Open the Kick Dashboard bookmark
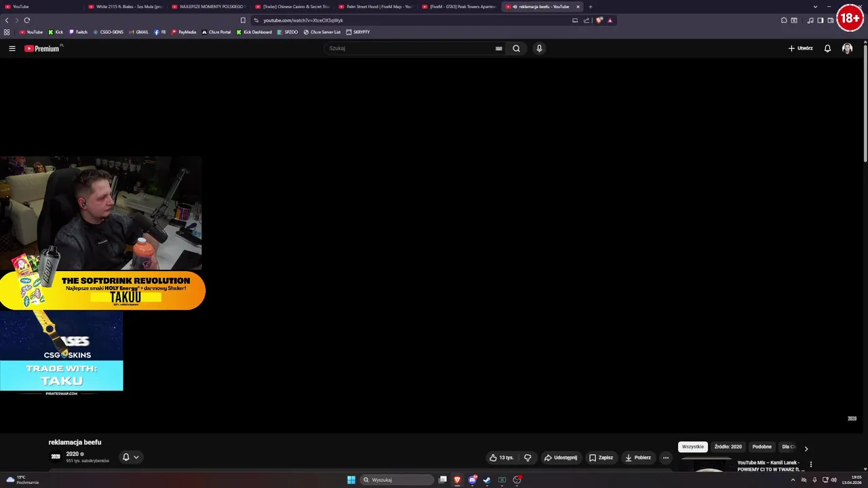The image size is (868, 488). pyautogui.click(x=254, y=32)
